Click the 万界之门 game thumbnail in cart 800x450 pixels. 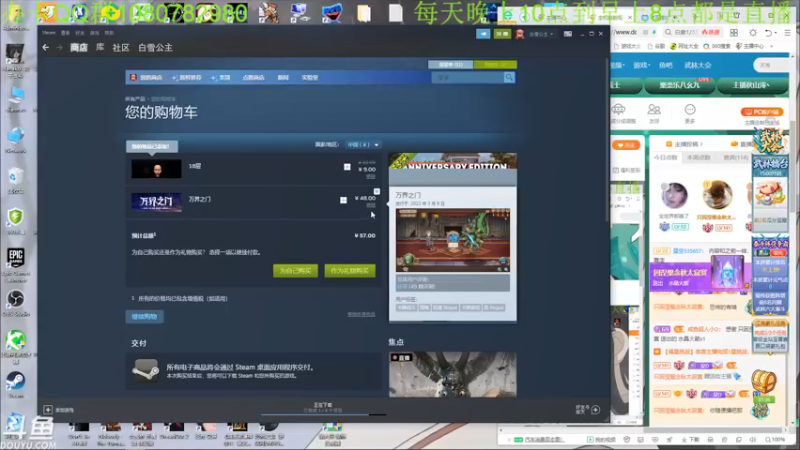(156, 202)
